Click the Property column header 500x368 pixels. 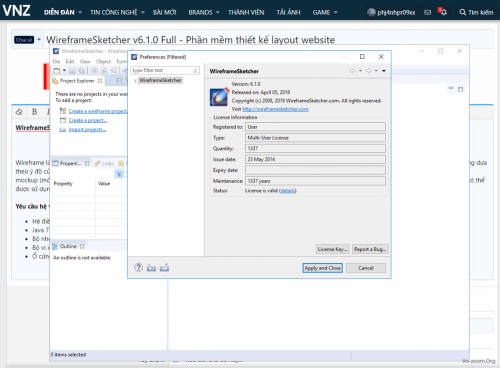[x=63, y=184]
